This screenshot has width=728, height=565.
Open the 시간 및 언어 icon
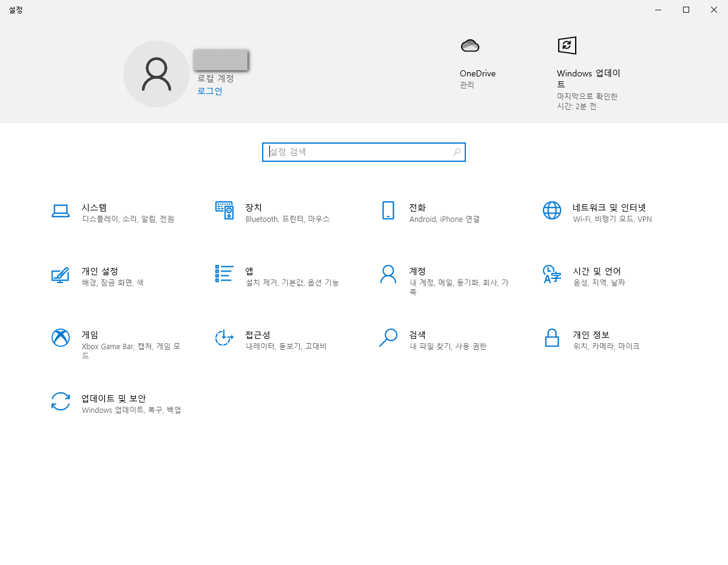(x=552, y=274)
